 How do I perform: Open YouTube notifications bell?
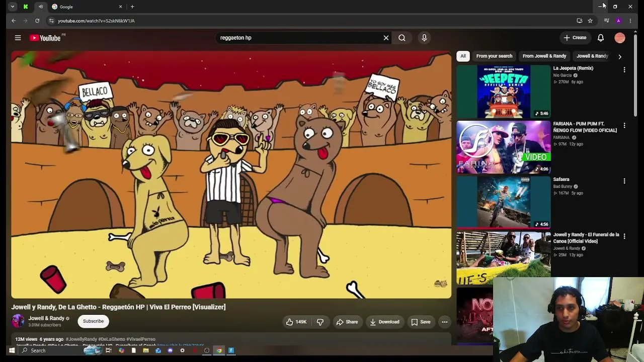tap(601, 38)
